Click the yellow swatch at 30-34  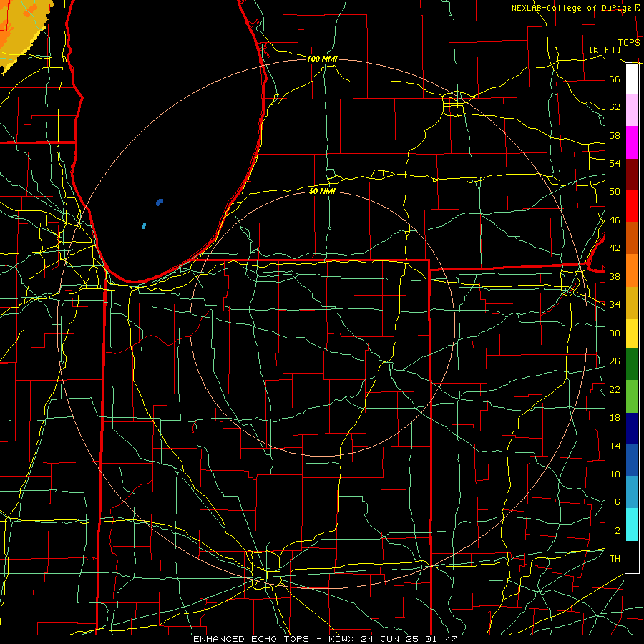(x=632, y=333)
